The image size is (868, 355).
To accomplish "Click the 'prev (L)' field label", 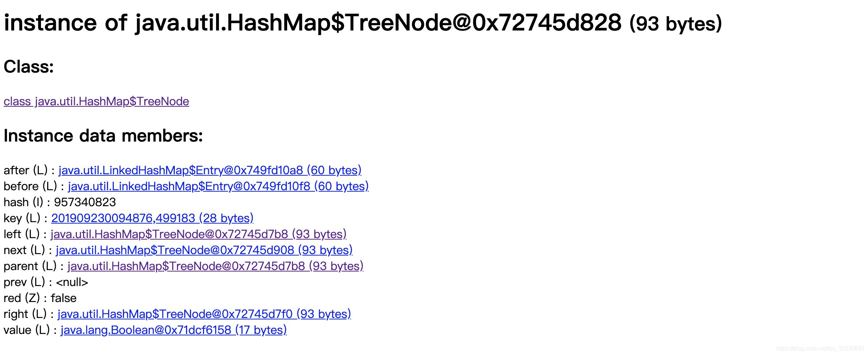I will 24,282.
